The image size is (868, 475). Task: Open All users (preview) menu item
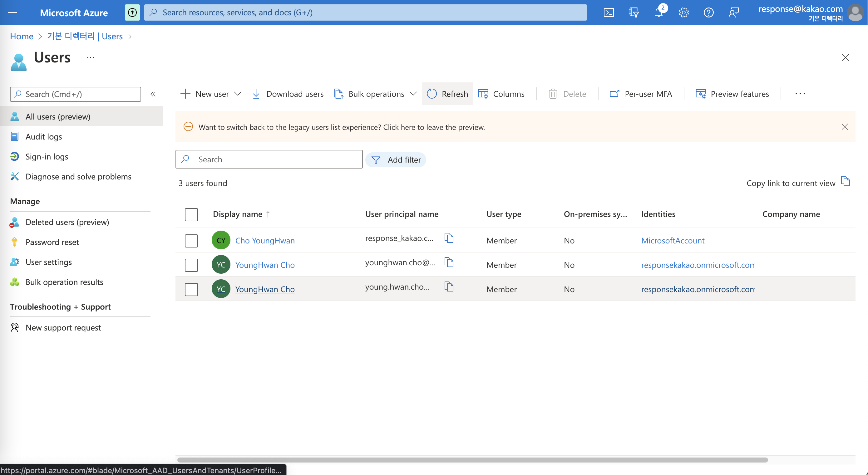point(81,116)
